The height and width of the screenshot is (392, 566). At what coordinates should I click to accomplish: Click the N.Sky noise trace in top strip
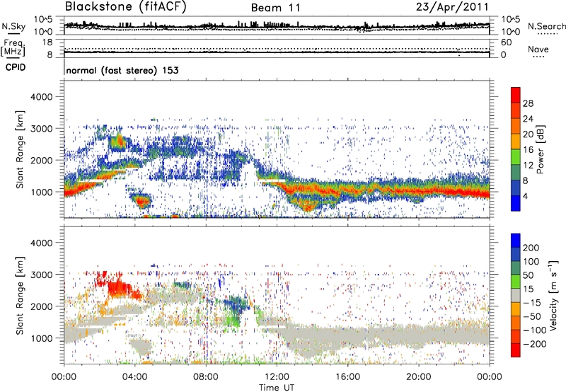[x=277, y=26]
